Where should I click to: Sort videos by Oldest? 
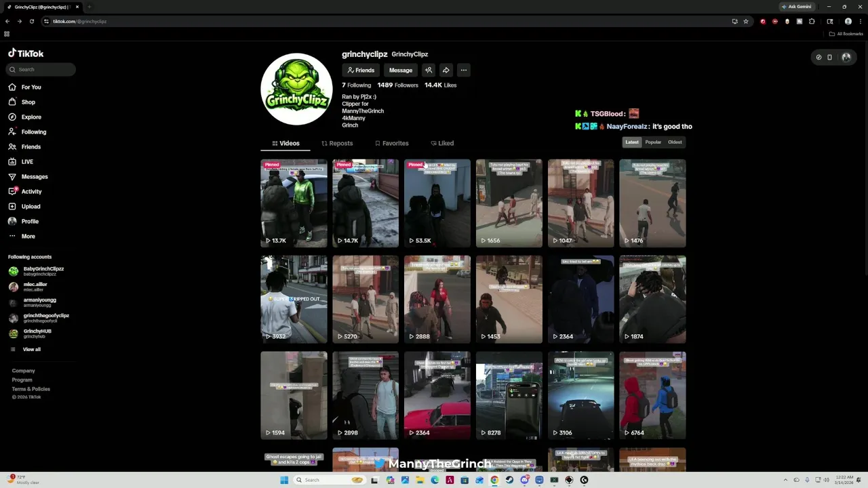tap(675, 142)
